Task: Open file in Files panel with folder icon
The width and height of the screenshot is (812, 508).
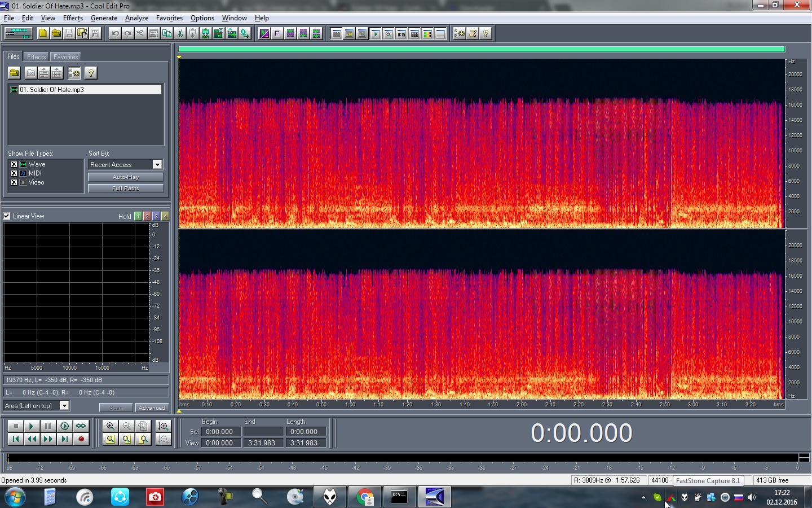Action: pyautogui.click(x=14, y=73)
